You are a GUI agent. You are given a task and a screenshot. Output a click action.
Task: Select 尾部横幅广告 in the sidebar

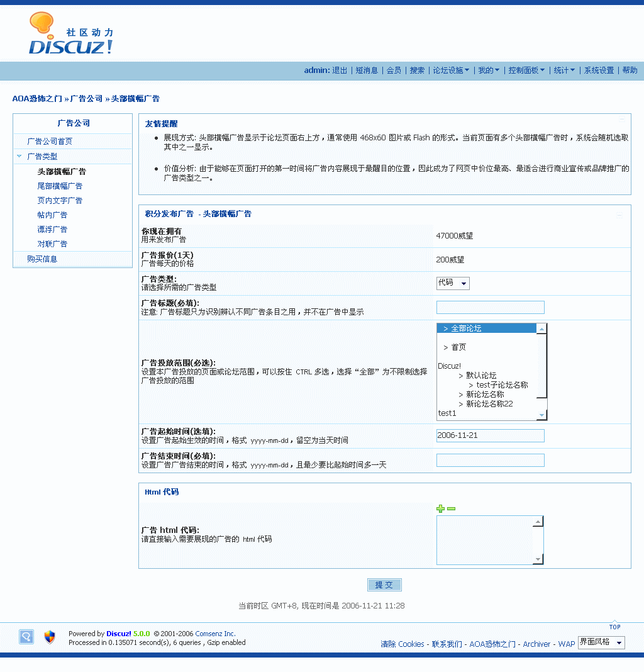click(60, 186)
